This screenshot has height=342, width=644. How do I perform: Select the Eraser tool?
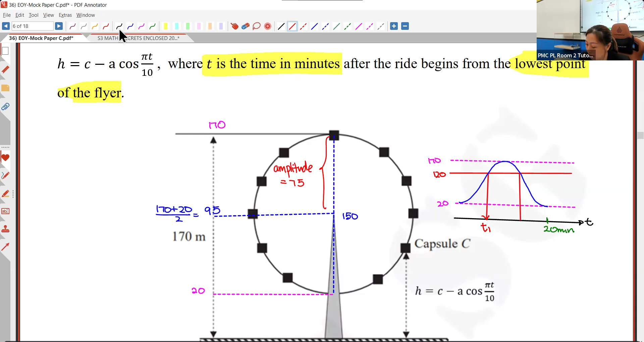pyautogui.click(x=246, y=26)
